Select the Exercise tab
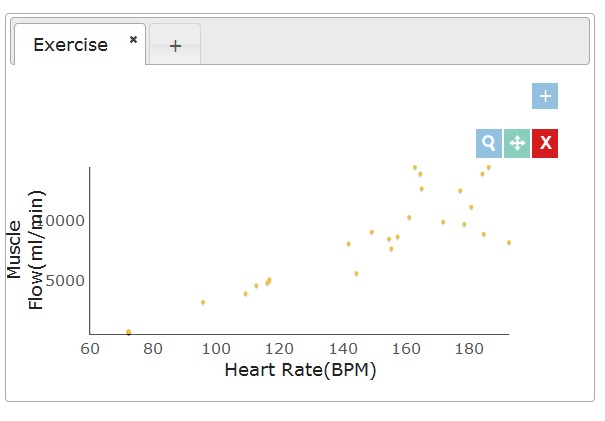 point(70,45)
